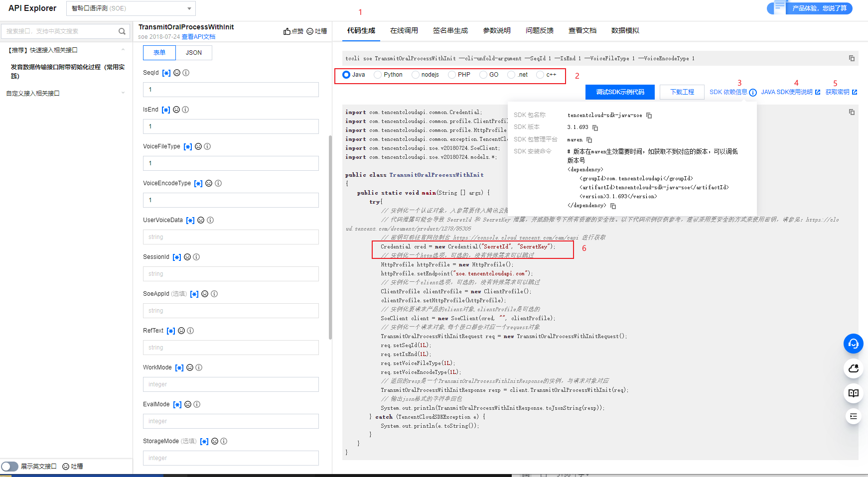The height and width of the screenshot is (477, 868).
Task: Switch to the 签名串生成 tab
Action: 450,30
